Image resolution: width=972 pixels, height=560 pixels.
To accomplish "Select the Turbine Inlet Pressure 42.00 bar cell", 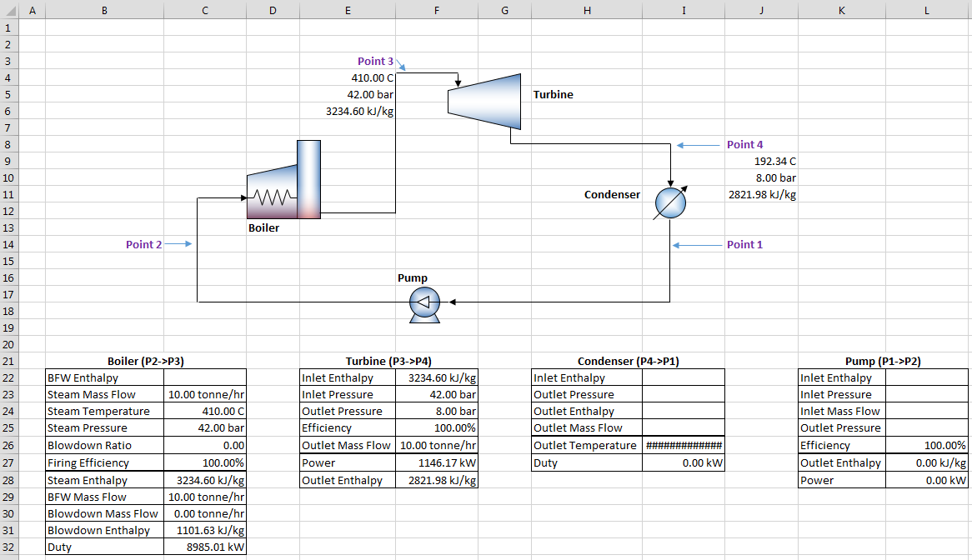I will pyautogui.click(x=437, y=395).
